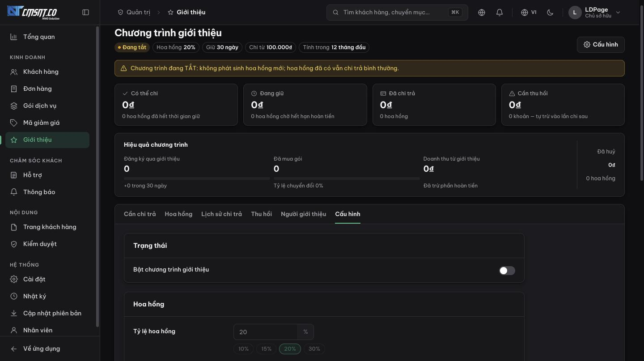Click the Kiểm duyệt shield icon
644x361 pixels.
14,244
